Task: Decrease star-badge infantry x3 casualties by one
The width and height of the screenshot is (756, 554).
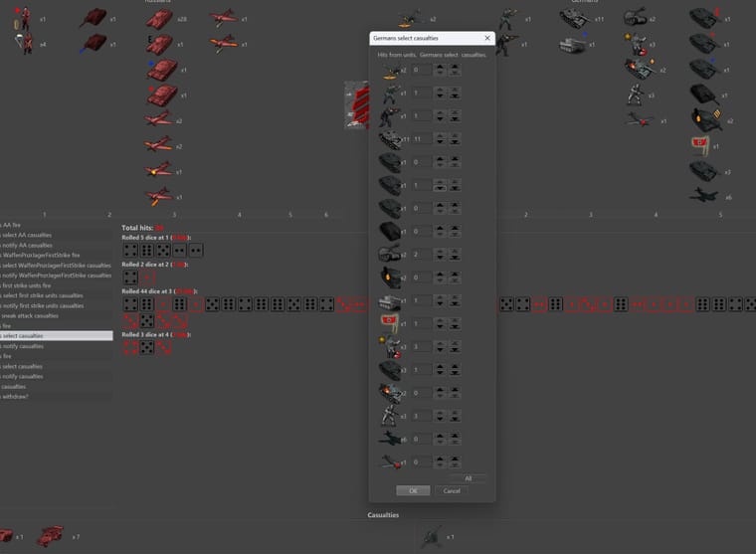Action: coord(440,349)
